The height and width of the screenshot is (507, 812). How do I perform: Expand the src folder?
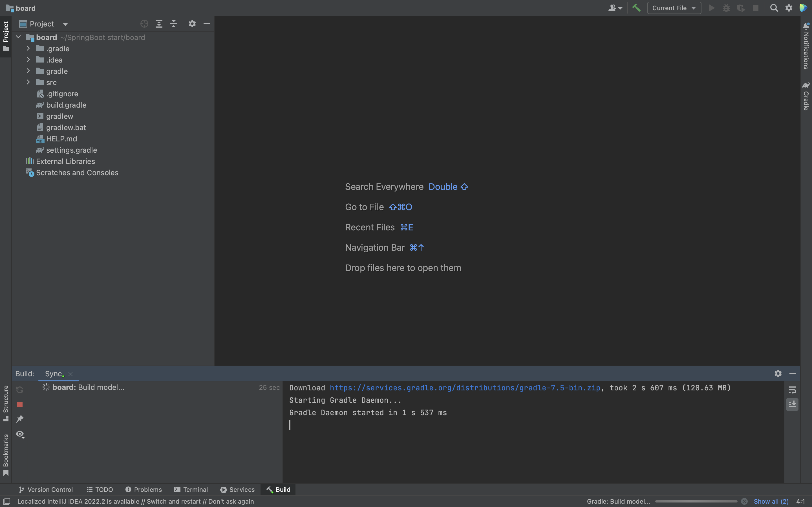(28, 82)
